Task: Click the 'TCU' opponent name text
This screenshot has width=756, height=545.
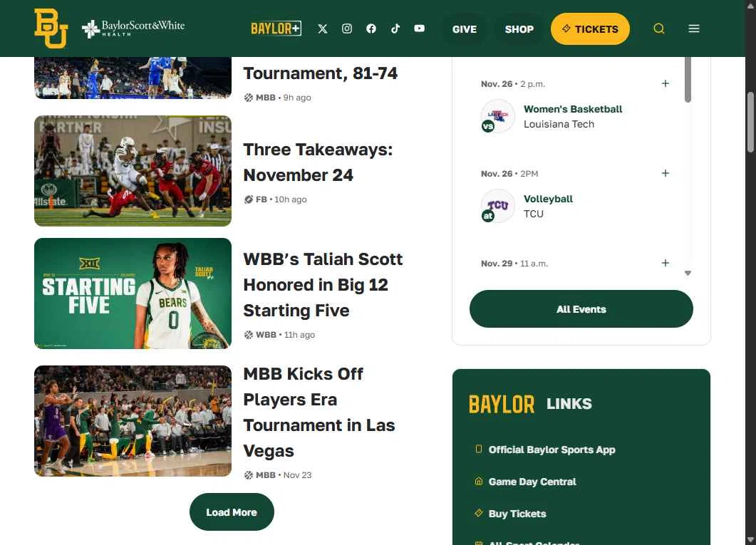Action: (x=533, y=214)
